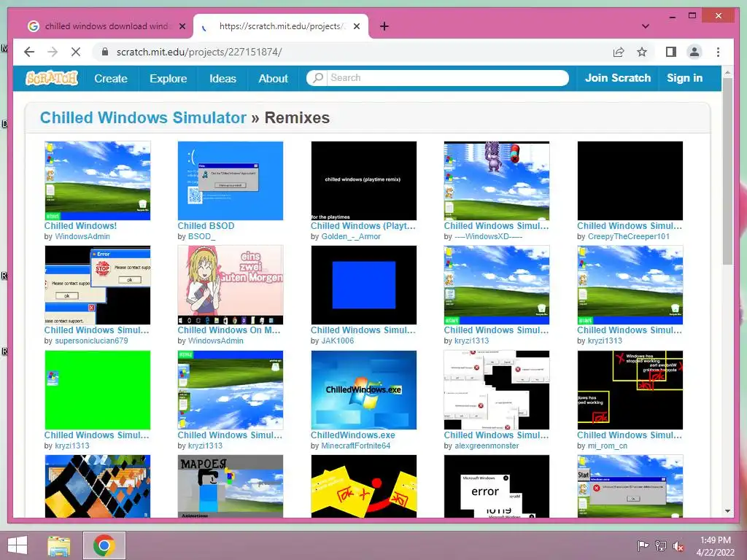Bookmark this page with the star icon
This screenshot has height=560, width=747.
point(642,52)
